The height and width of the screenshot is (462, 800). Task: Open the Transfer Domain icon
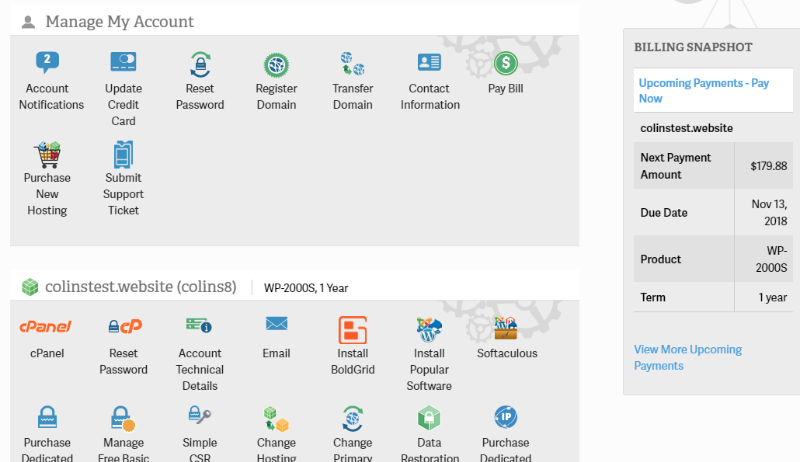pos(353,64)
